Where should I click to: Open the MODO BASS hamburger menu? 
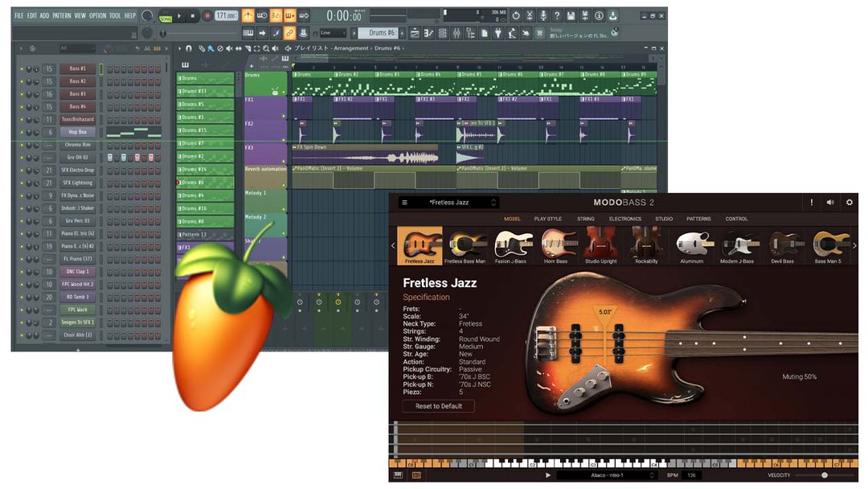tap(404, 203)
